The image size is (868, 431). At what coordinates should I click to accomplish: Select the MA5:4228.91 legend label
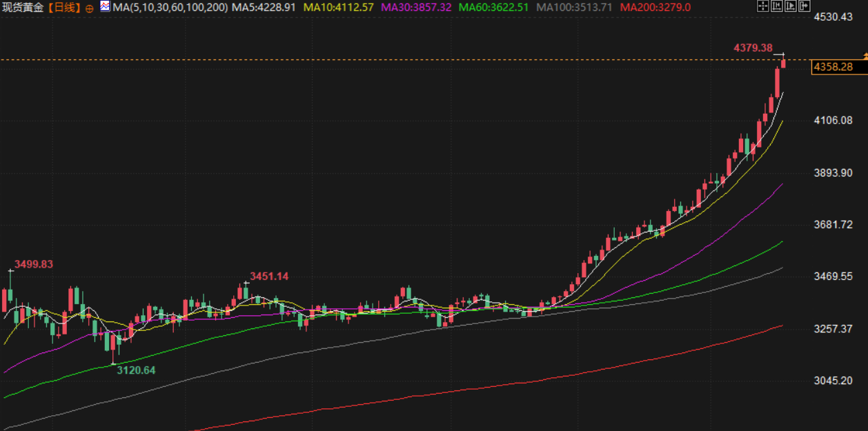pos(264,8)
